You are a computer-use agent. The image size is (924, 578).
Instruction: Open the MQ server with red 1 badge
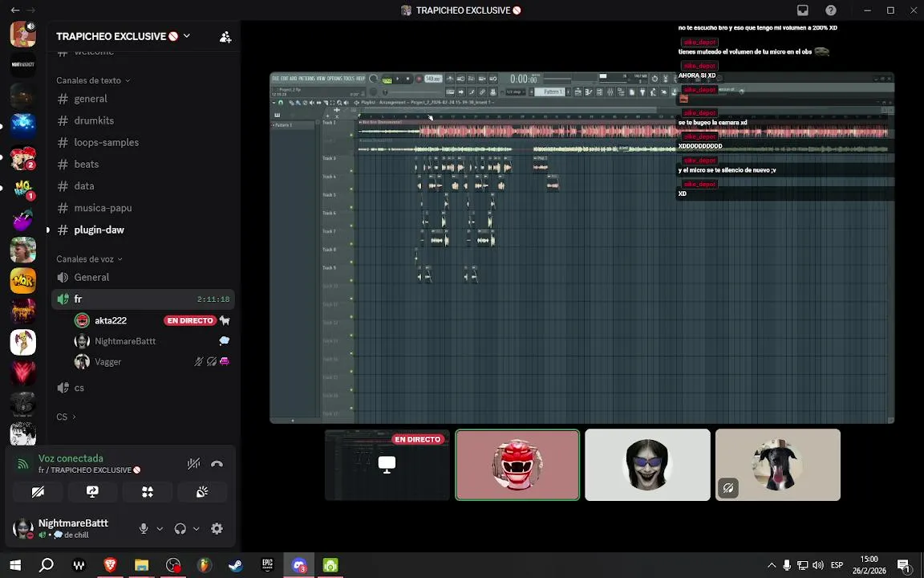point(23,188)
